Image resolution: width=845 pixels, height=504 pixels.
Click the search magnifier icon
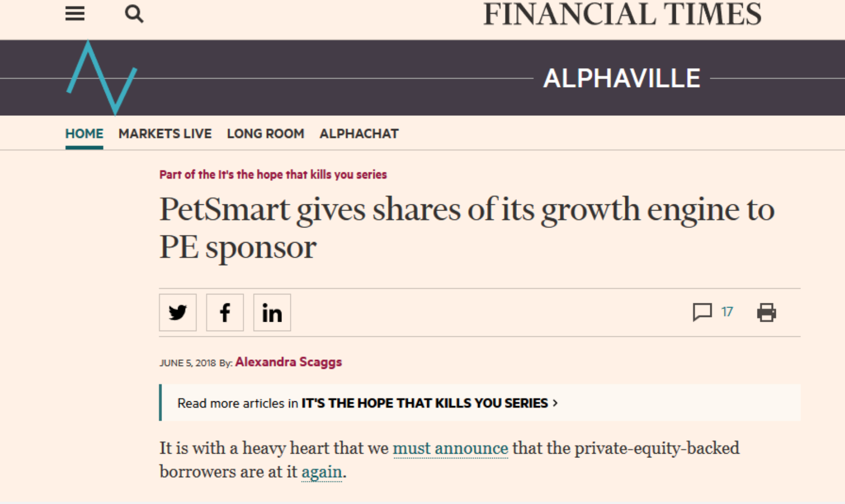point(134,14)
